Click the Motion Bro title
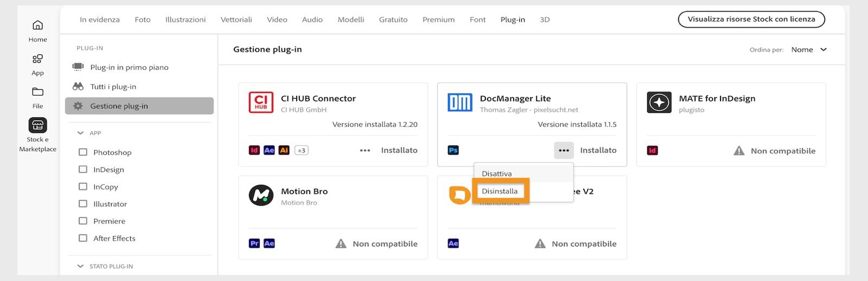The height and width of the screenshot is (281, 868). pyautogui.click(x=304, y=191)
